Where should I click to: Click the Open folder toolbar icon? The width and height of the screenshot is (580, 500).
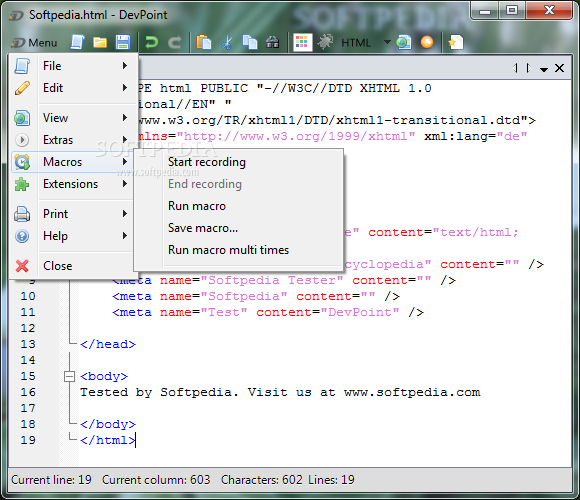100,43
